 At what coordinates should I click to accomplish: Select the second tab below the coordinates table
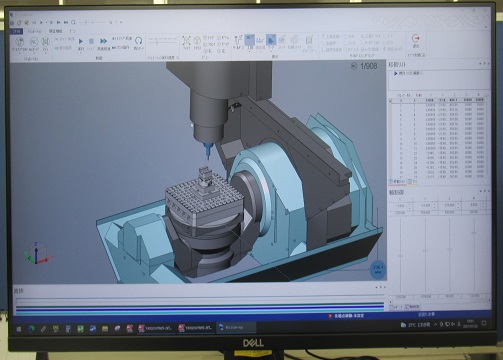point(413,182)
